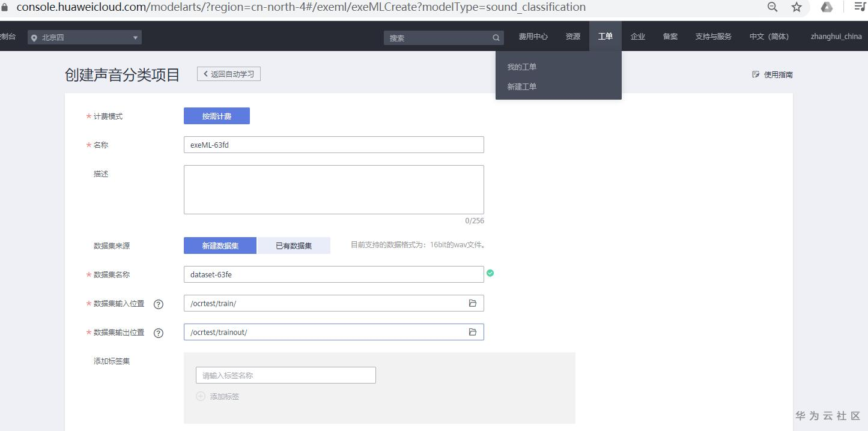
Task: Bookmark this page with star icon
Action: click(797, 7)
